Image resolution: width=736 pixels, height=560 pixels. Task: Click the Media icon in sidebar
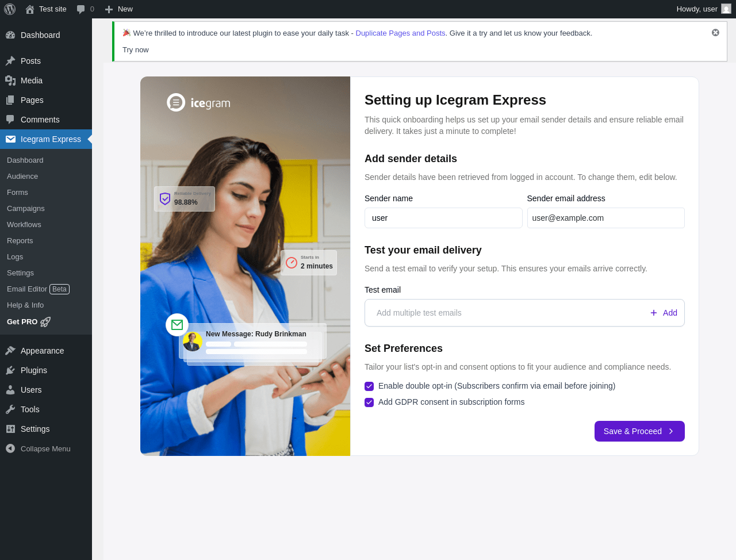10,80
